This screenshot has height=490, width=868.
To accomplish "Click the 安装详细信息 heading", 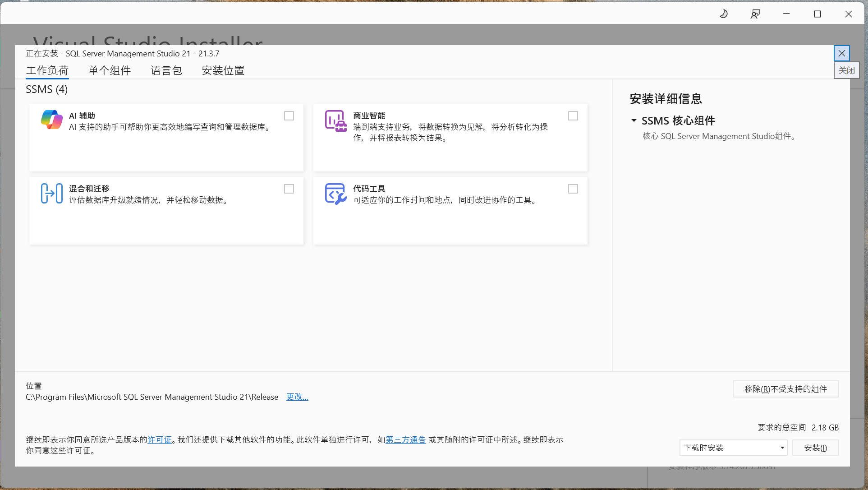I will [x=666, y=99].
